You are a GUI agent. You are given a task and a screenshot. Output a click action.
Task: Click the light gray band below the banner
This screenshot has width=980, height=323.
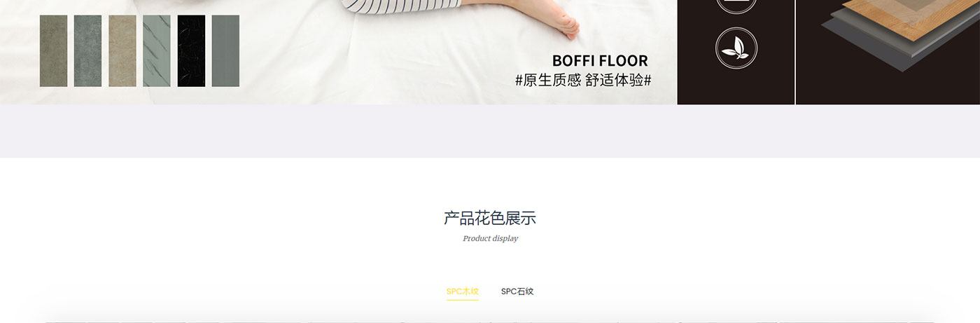pos(490,131)
